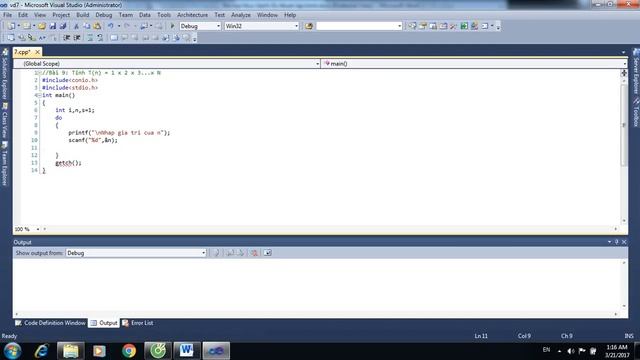Click the Find in Files icon
The image size is (640, 360).
click(x=309, y=26)
